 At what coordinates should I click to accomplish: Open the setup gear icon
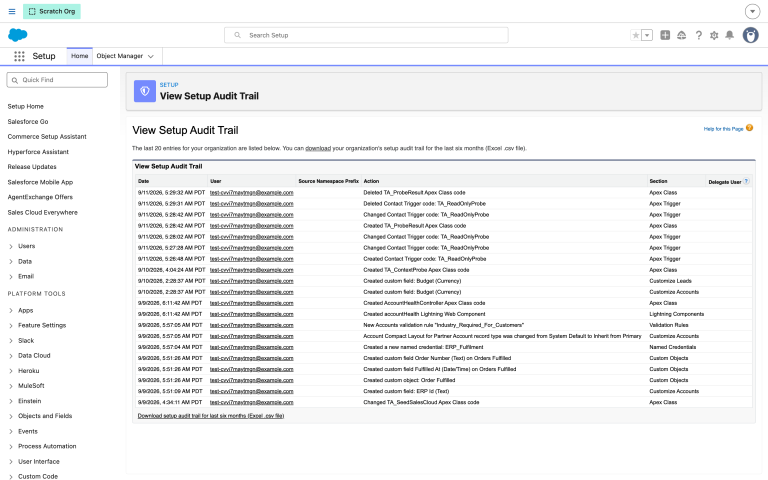coord(714,35)
